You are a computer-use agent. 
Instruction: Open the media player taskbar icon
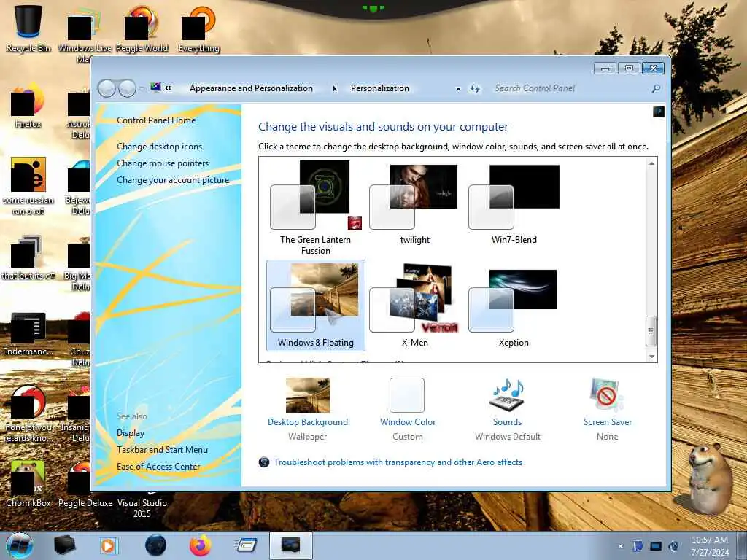108,545
